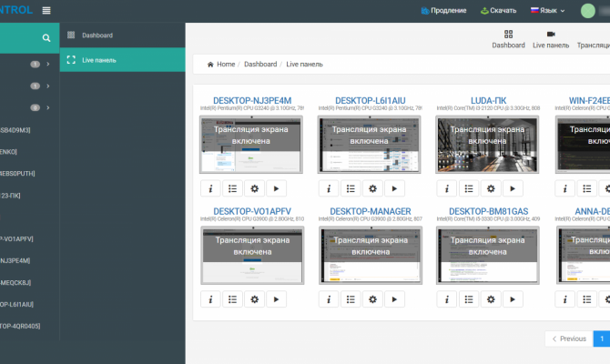Open list icon for DESKTOP-NJ3PE4M

[x=232, y=188]
